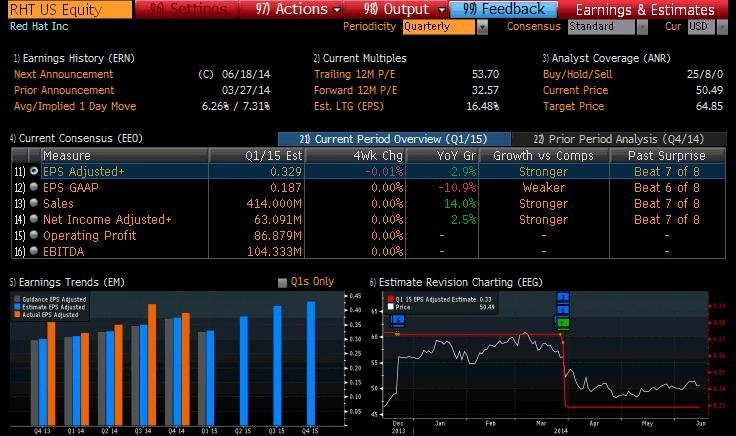Click Estimate EPS Adjusted blue legend swatch
Screen dimensions: 736x436
[x=17, y=307]
